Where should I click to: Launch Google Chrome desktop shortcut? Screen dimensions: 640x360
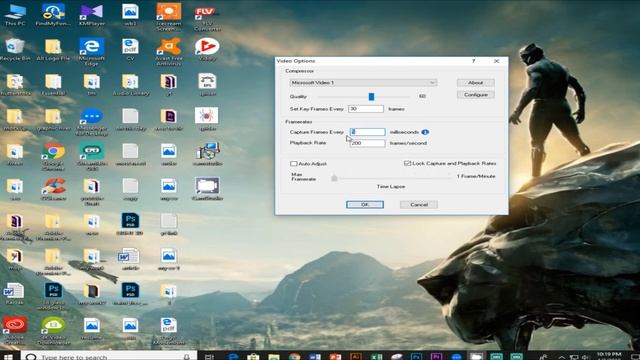(53, 157)
